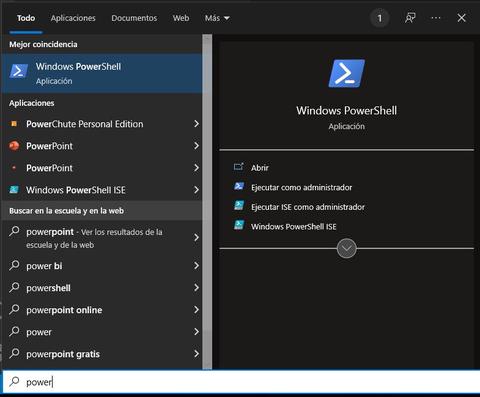This screenshot has width=480, height=397.
Task: Click the rewards badge showing 1
Action: [379, 18]
